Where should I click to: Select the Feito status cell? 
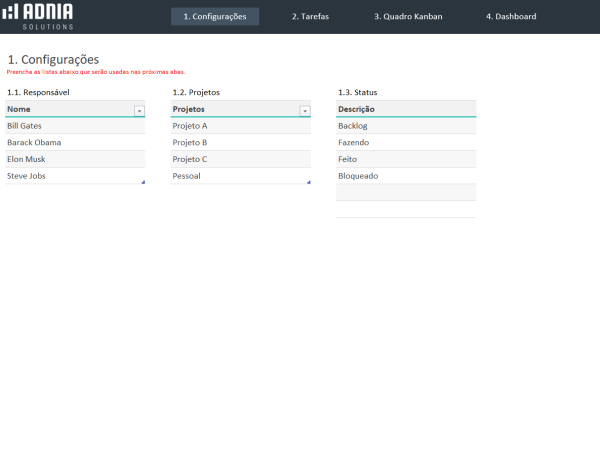coord(406,159)
